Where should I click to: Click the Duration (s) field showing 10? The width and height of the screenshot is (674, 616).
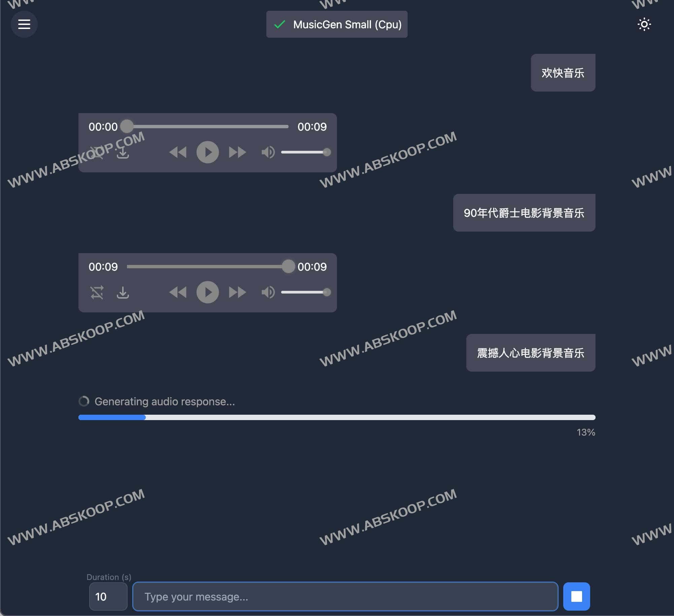click(108, 596)
